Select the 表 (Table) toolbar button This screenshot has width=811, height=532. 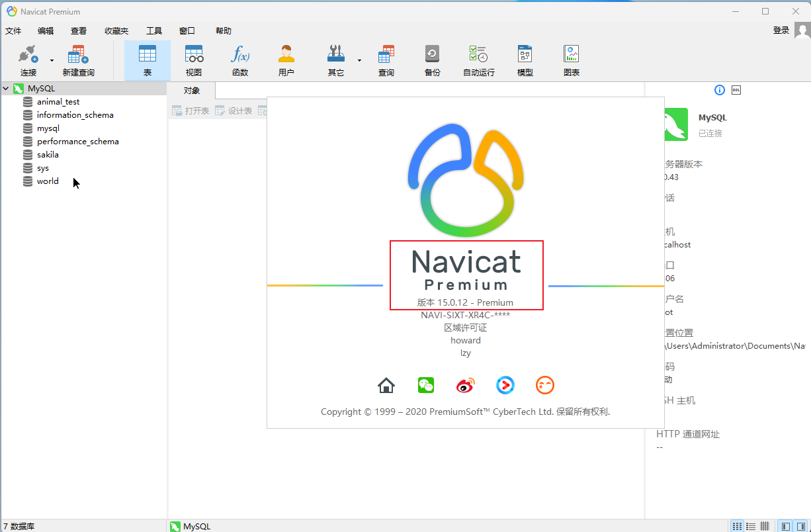pyautogui.click(x=148, y=61)
